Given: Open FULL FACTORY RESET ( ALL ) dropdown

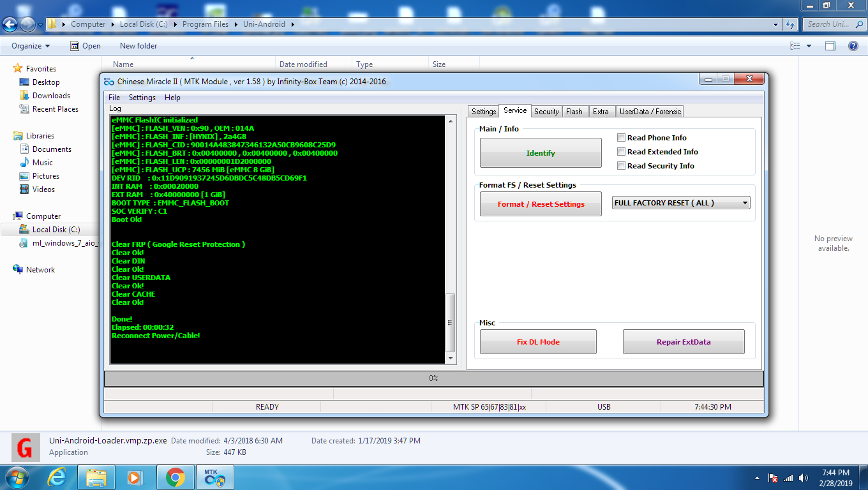Looking at the screenshot, I should tap(681, 203).
